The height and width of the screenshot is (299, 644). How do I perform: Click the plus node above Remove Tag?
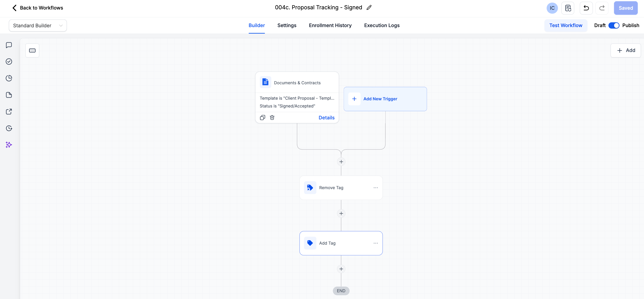(x=341, y=162)
